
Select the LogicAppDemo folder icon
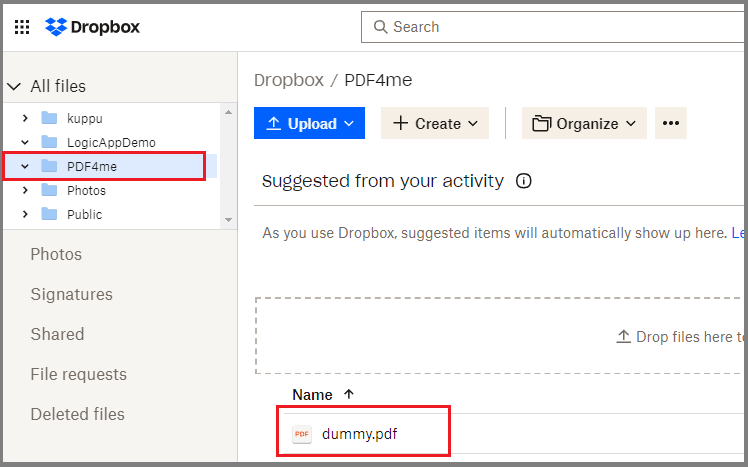[x=49, y=142]
